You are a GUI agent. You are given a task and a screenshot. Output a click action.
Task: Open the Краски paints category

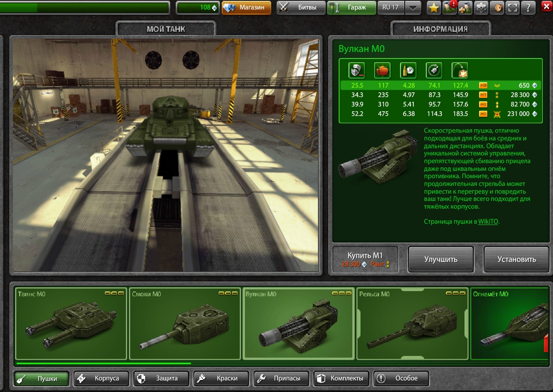click(221, 378)
